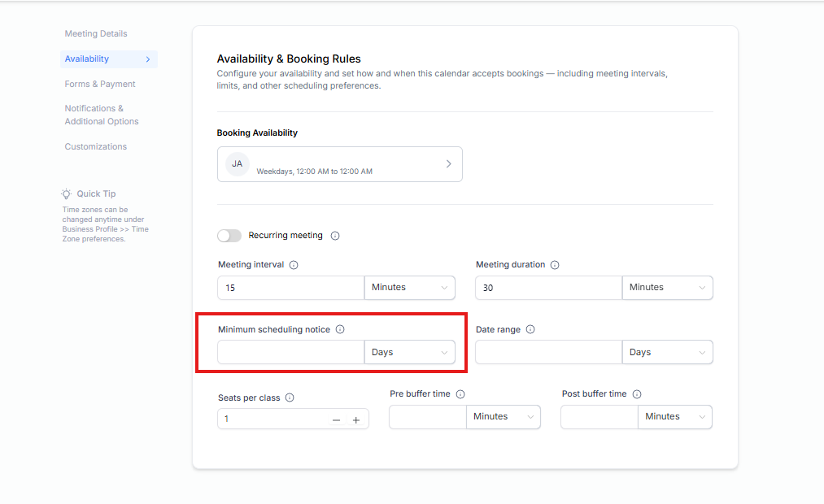Go to Meeting Details section
This screenshot has width=824, height=504.
tap(96, 33)
